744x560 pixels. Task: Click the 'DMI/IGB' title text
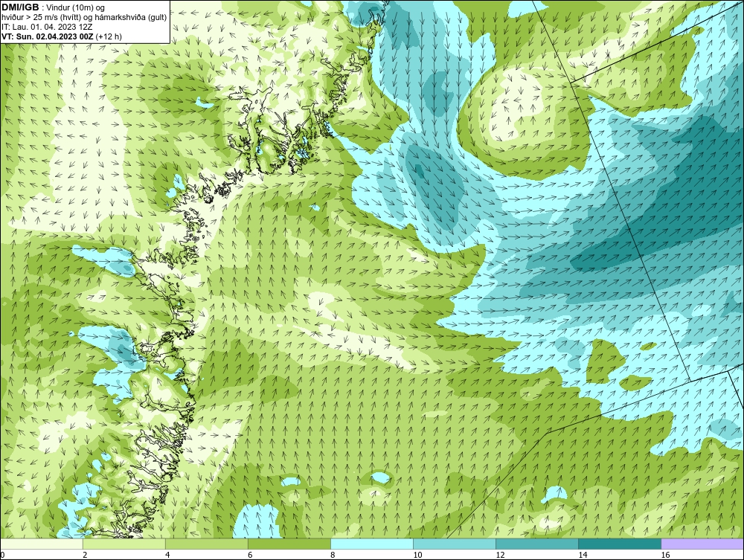[x=20, y=7]
